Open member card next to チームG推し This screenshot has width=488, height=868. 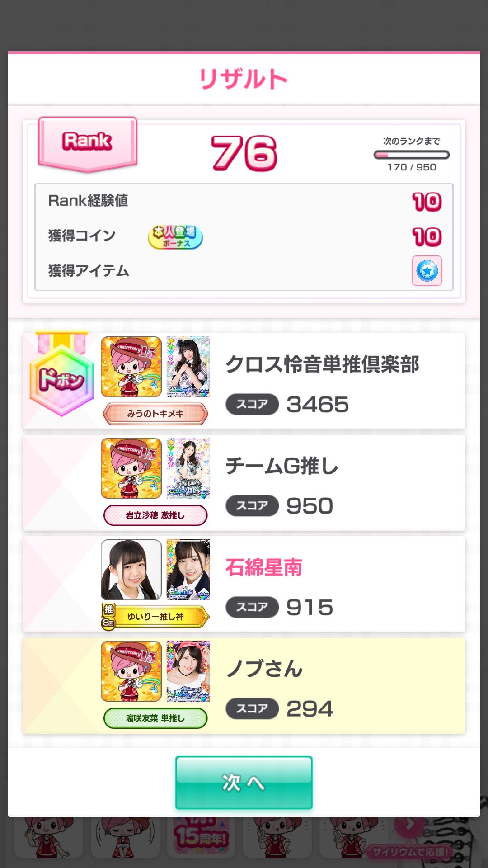[x=188, y=468]
